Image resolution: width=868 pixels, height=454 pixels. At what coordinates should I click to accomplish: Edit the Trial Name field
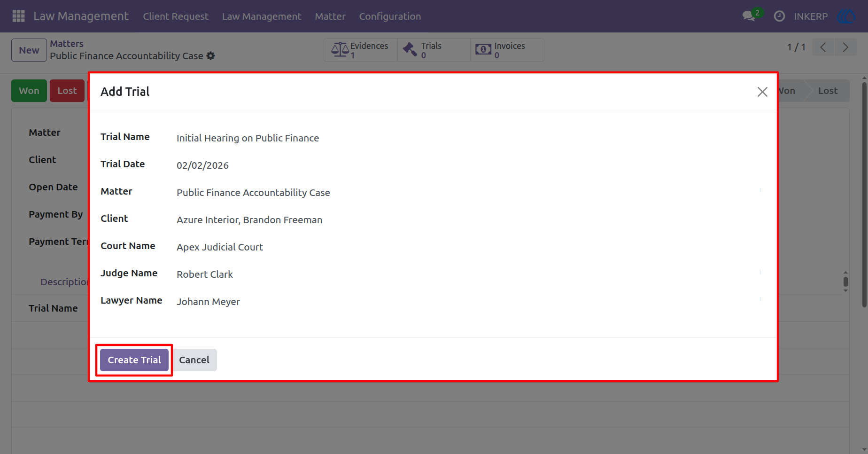click(x=469, y=138)
